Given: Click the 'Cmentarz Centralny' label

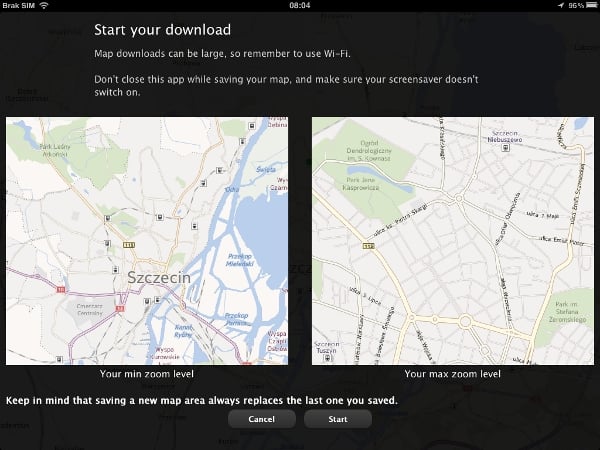Looking at the screenshot, I should coord(90,310).
